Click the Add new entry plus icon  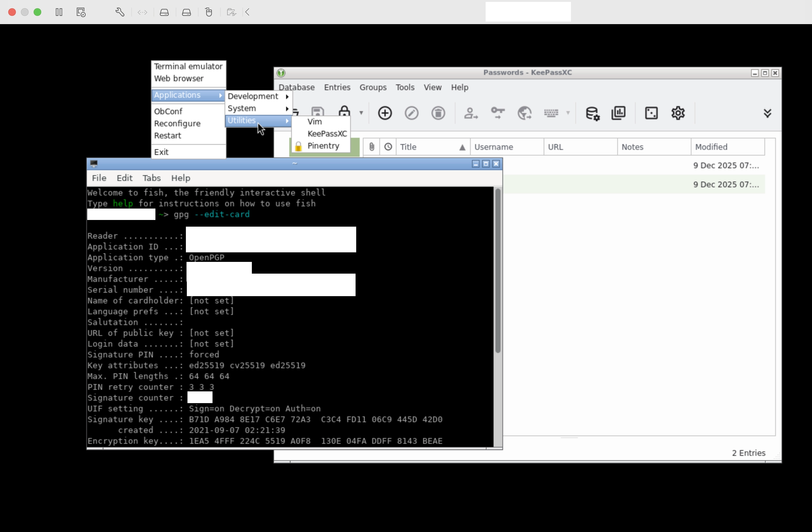pos(385,113)
